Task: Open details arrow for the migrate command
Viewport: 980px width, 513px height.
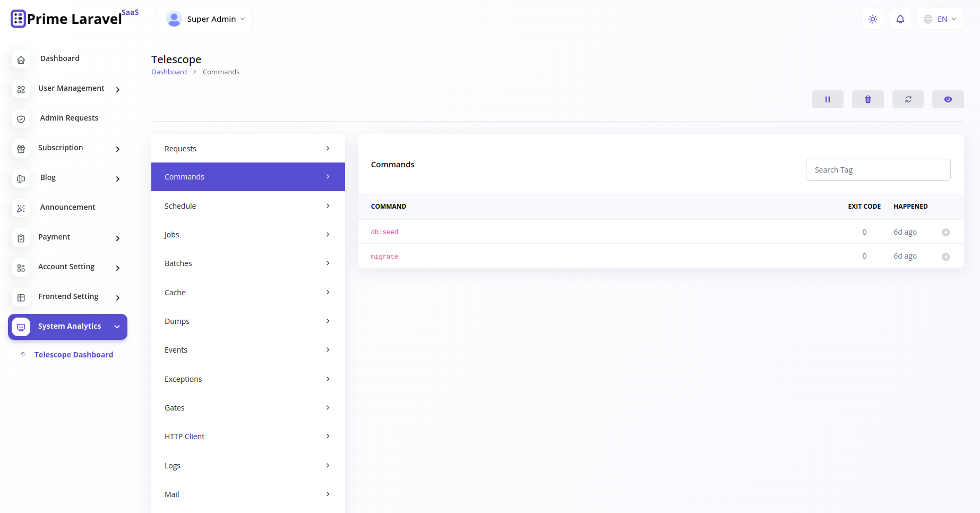Action: (947, 256)
